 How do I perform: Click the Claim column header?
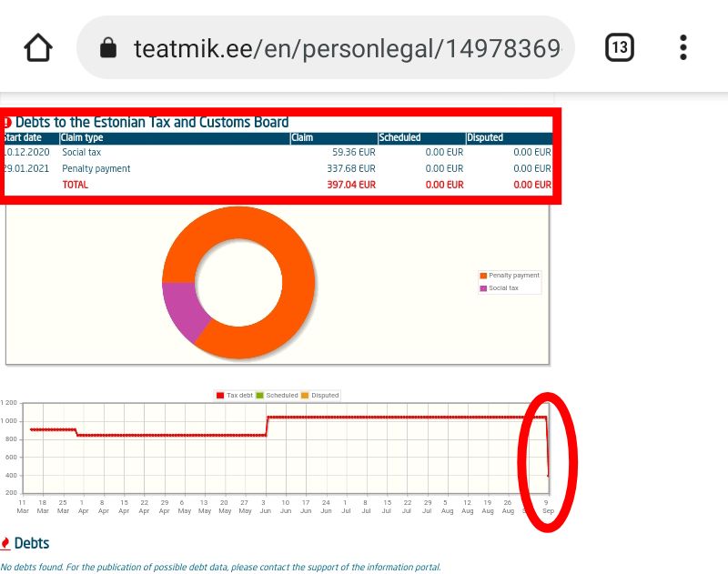click(334, 138)
